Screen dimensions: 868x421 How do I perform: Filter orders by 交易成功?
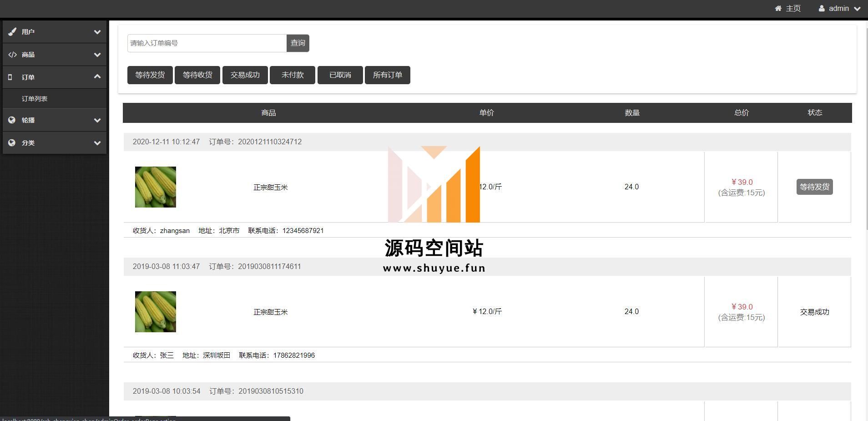click(245, 75)
